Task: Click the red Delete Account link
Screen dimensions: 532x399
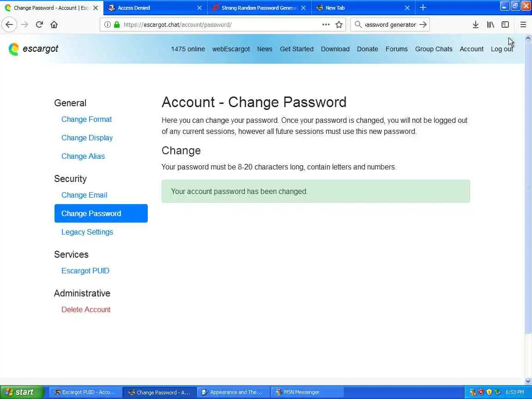Action: click(x=86, y=309)
